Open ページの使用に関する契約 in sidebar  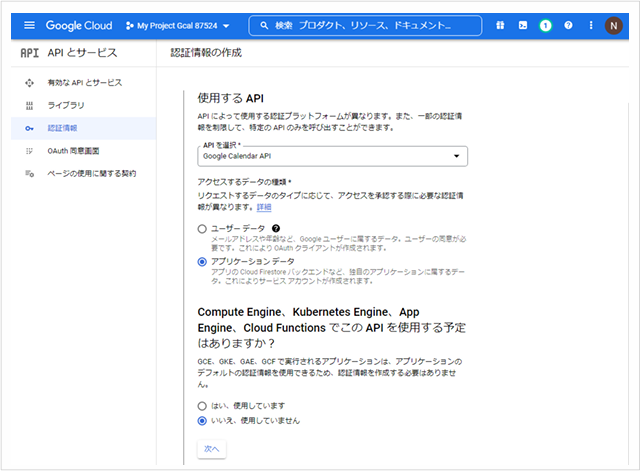coord(84,173)
